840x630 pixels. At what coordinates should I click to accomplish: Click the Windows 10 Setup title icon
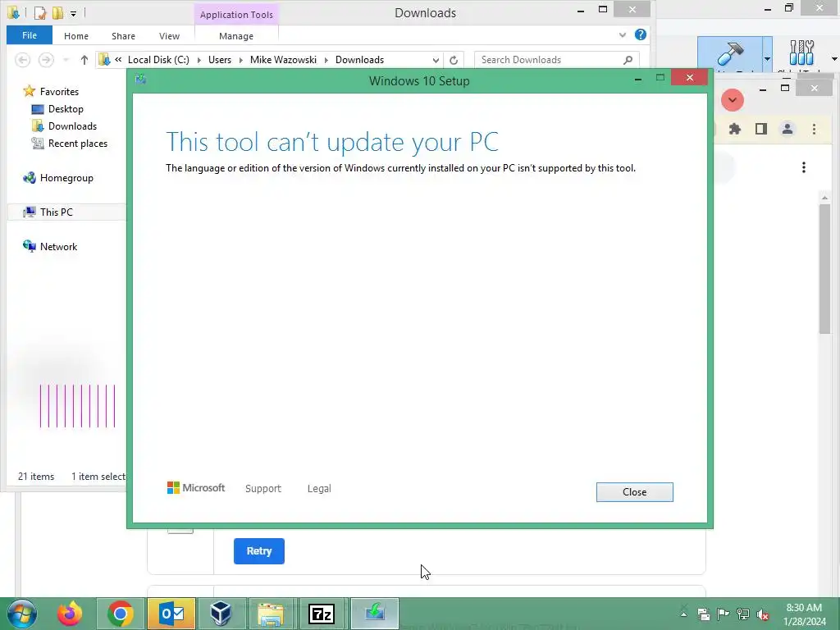[141, 80]
